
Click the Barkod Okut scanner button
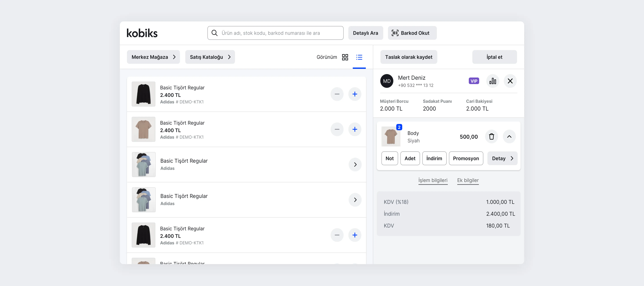click(x=412, y=33)
